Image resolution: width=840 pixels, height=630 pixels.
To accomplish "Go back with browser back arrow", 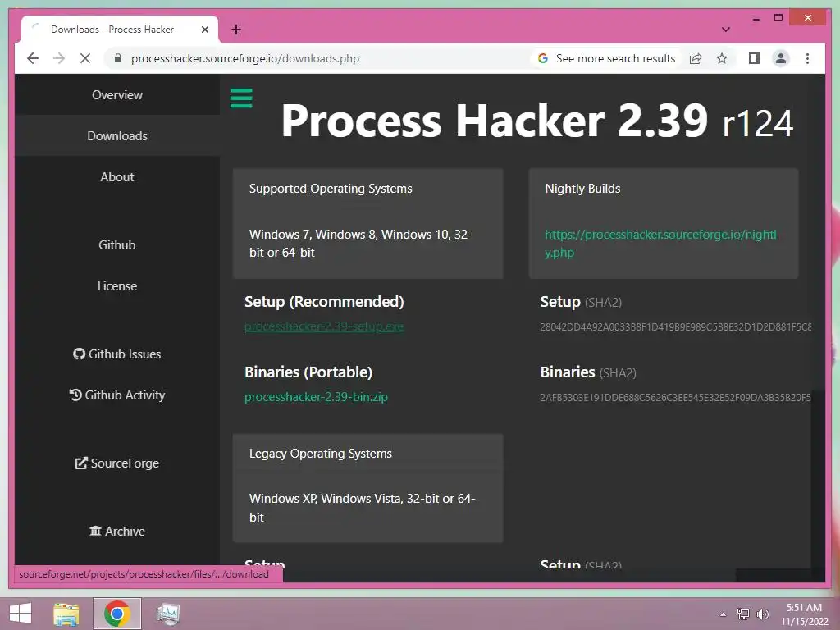I will tap(33, 58).
